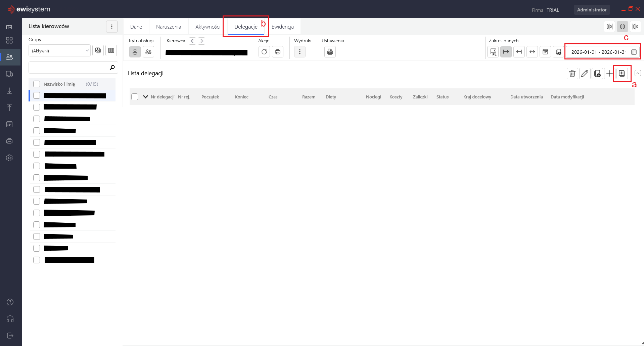Click the driver search input field
Image resolution: width=644 pixels, height=346 pixels.
(69, 68)
